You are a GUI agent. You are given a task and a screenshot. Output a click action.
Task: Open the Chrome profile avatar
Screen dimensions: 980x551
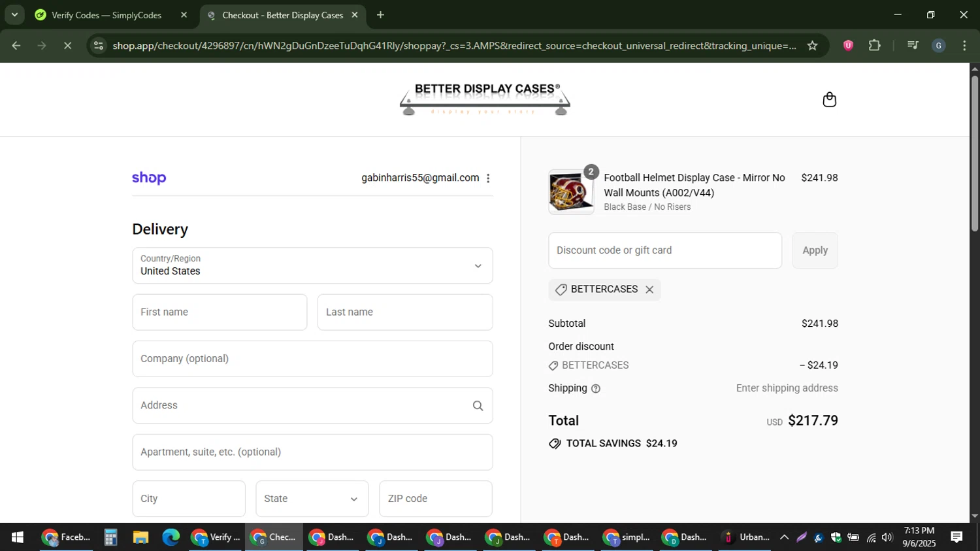pos(939,46)
